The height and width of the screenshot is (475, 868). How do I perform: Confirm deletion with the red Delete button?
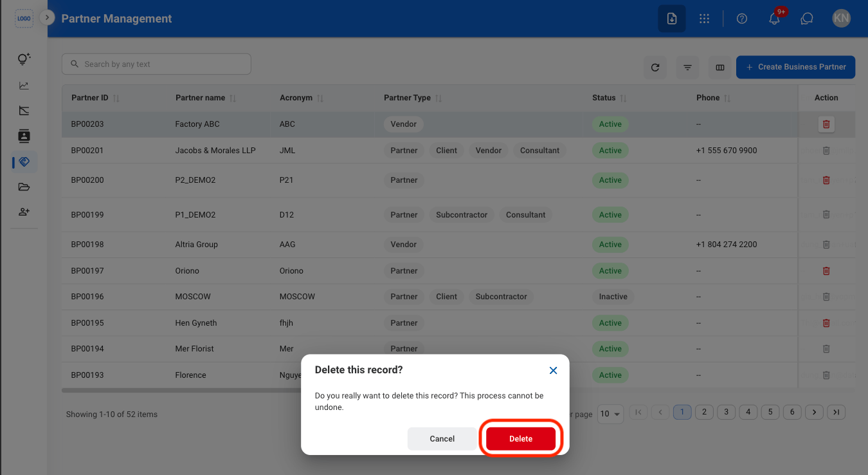[521, 438]
